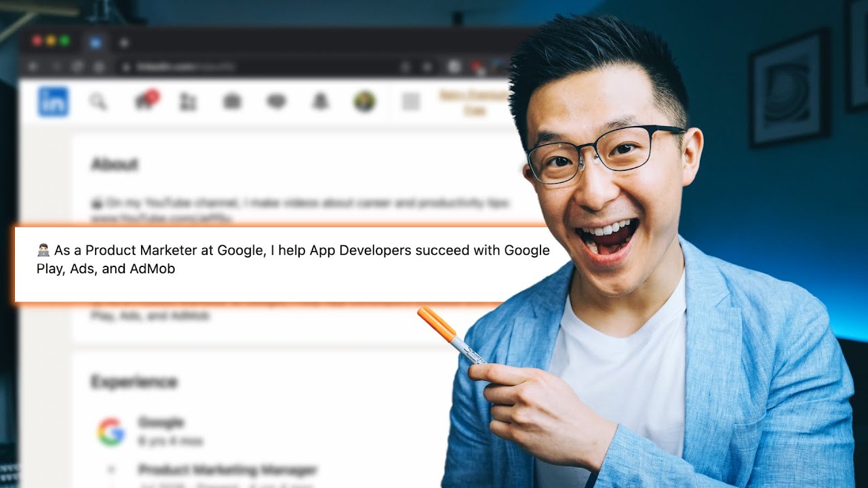The image size is (868, 488).
Task: View notifications via the bell icon
Action: tap(319, 102)
